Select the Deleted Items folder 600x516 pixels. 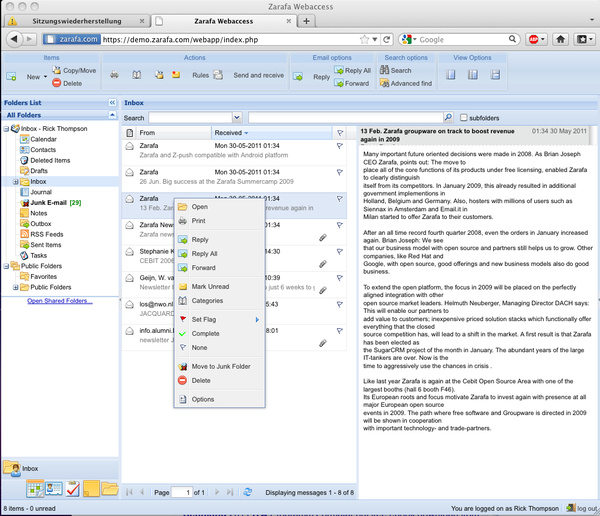point(45,160)
